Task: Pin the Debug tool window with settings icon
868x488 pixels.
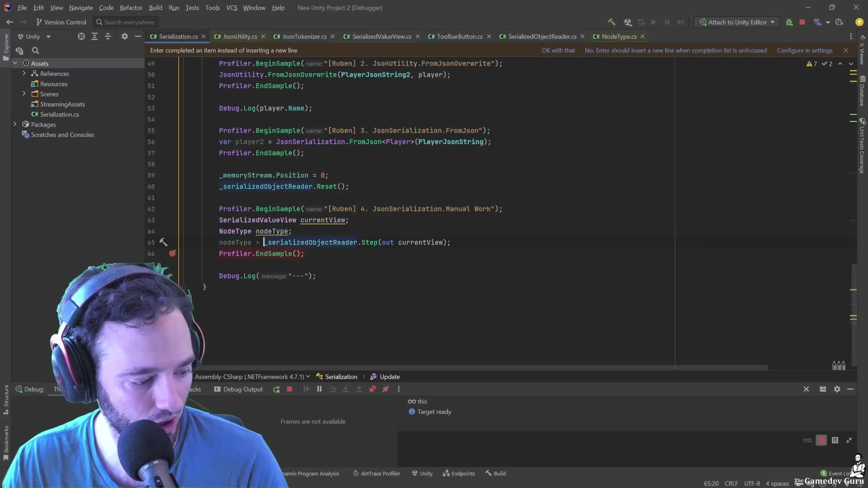Action: point(838,389)
